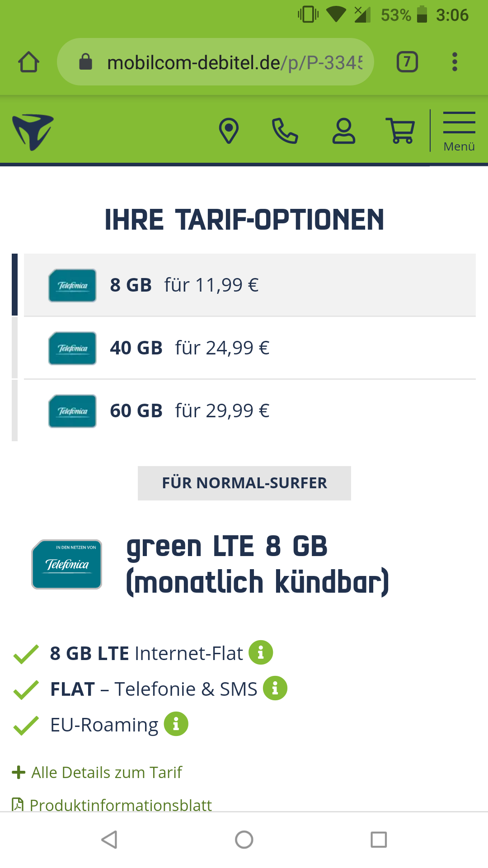
Task: Open the user account icon
Action: click(x=344, y=131)
